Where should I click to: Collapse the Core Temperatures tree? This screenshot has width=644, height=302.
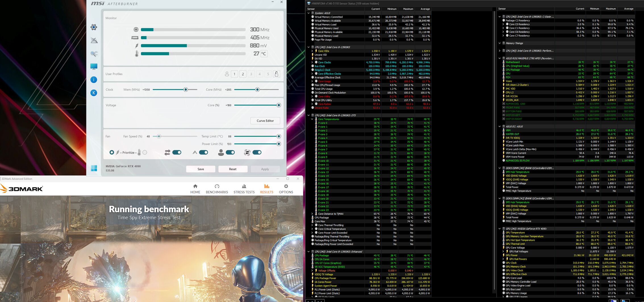tap(312, 119)
